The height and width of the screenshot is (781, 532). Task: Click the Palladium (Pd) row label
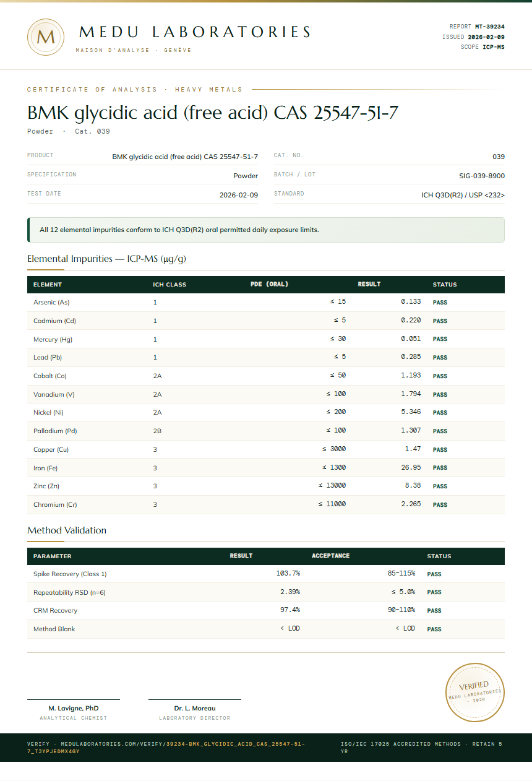click(55, 431)
